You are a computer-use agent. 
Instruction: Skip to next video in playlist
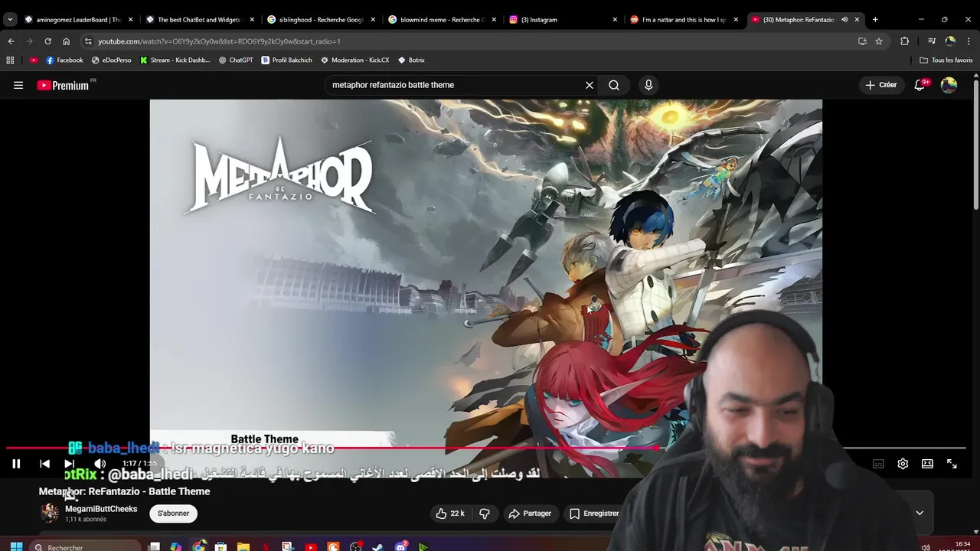click(70, 464)
